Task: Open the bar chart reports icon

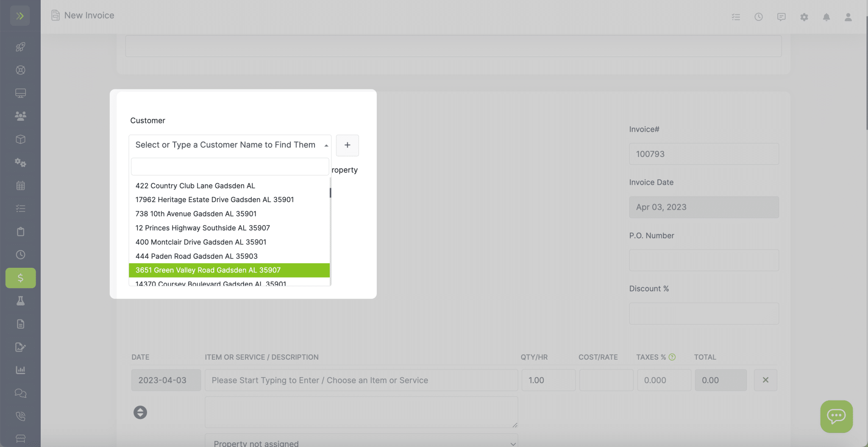Action: click(20, 370)
